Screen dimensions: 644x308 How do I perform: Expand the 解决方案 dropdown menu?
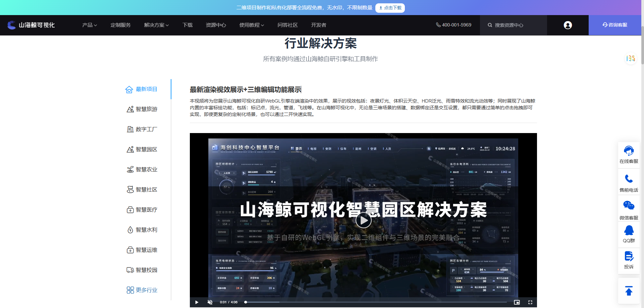tap(156, 25)
